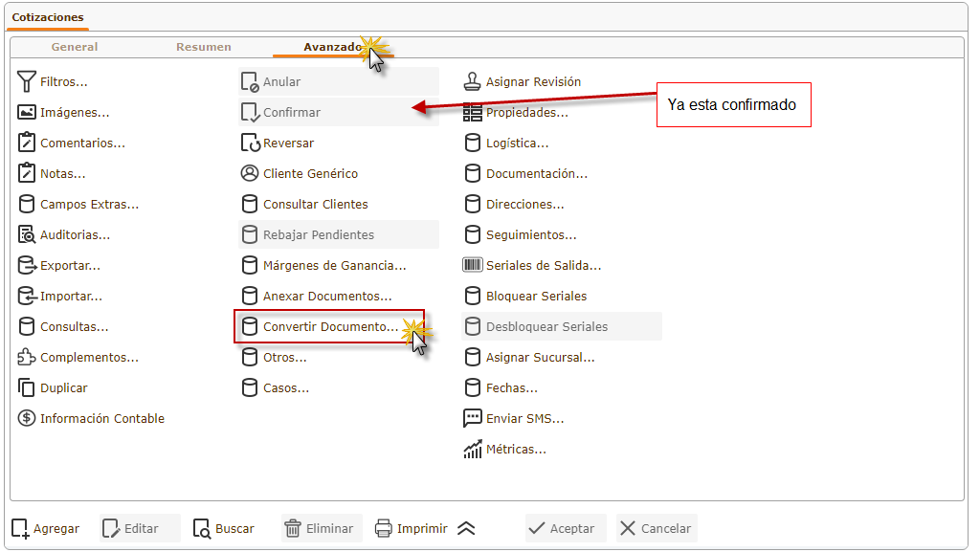Screen dimensions: 980x552
Task: Open the Resumen tab
Action: click(203, 47)
